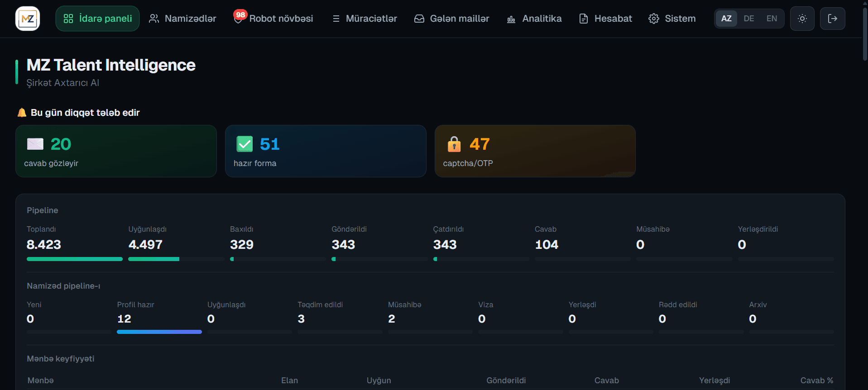The width and height of the screenshot is (868, 390).
Task: Click the candidate Müsahibə value 2
Action: tap(392, 319)
